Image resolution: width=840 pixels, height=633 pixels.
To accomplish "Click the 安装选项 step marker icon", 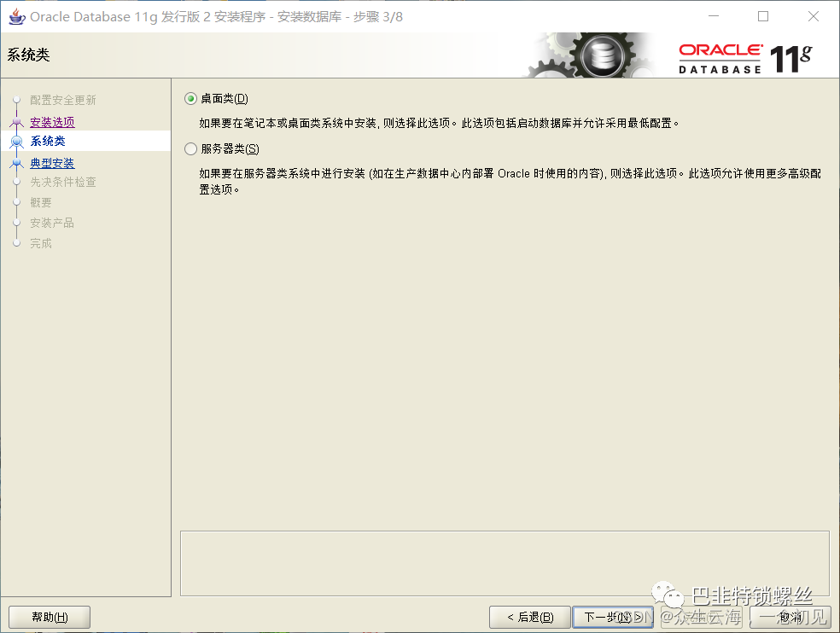I will tap(16, 122).
